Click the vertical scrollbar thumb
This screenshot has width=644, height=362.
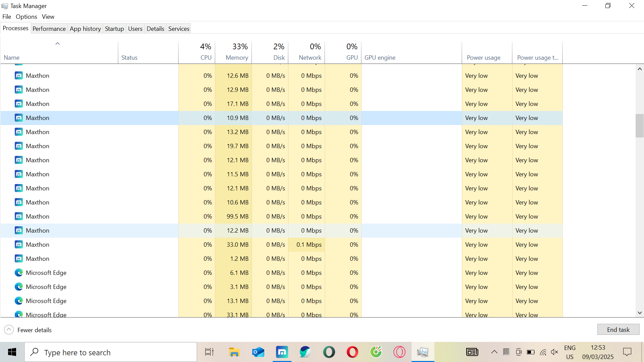point(640,126)
